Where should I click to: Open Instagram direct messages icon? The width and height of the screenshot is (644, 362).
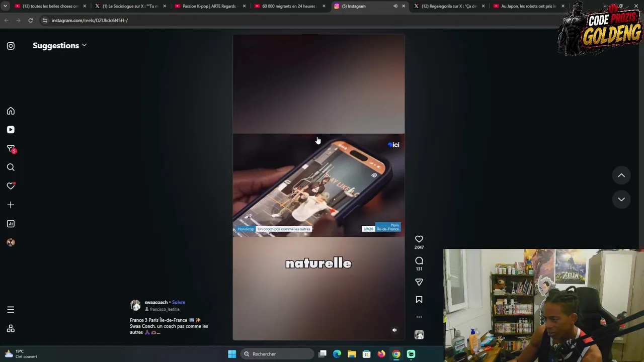(11, 149)
